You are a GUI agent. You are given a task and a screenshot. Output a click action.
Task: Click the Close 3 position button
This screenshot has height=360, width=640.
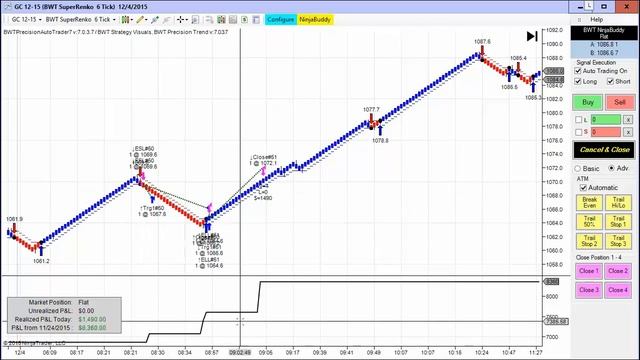(x=589, y=290)
